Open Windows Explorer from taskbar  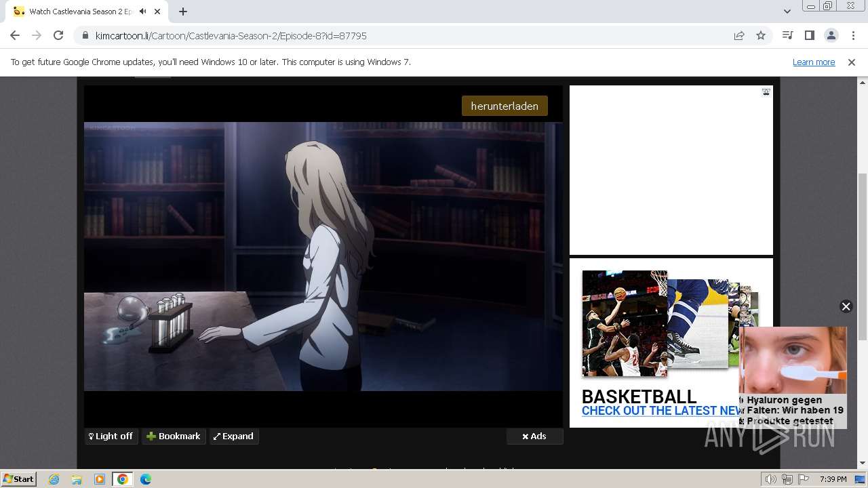[77, 479]
